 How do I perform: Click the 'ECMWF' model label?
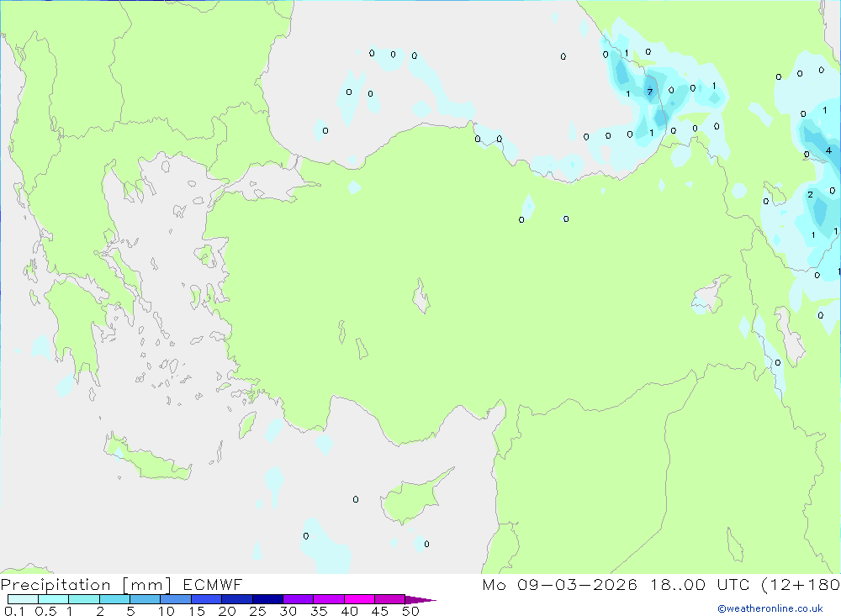click(x=213, y=584)
